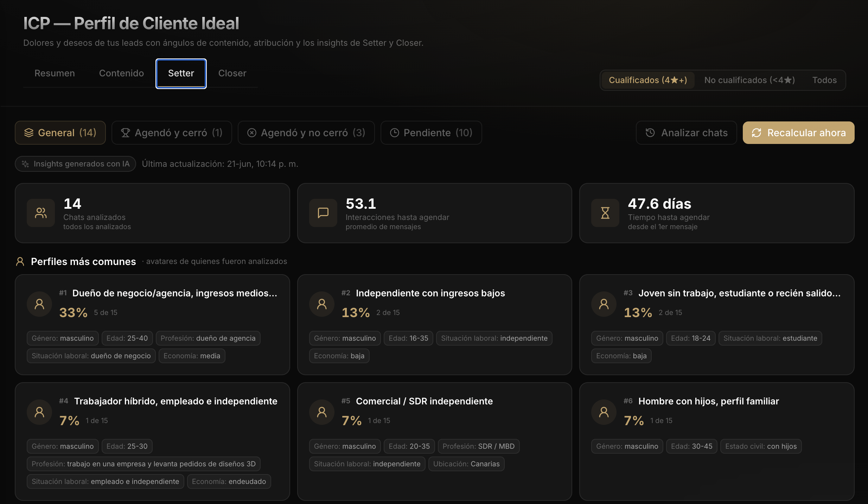Click the sparkle icon in Insights generados badge
This screenshot has width=868, height=504.
(x=25, y=164)
